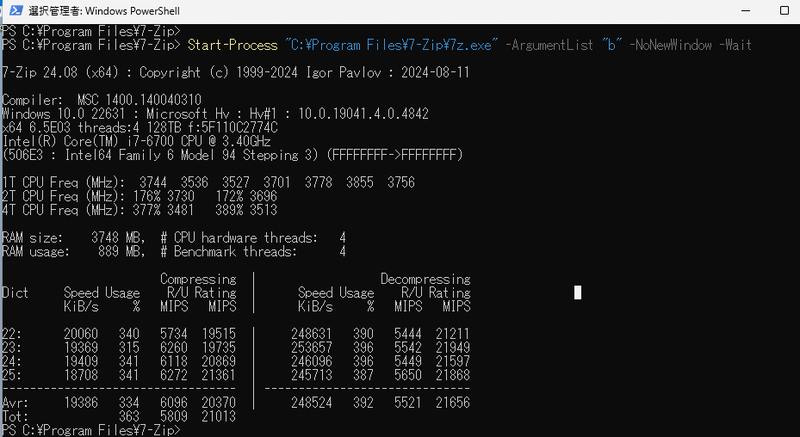Click the 2T frequency value '176% 3730'
Screen dimensions: 800x437
tap(164, 196)
